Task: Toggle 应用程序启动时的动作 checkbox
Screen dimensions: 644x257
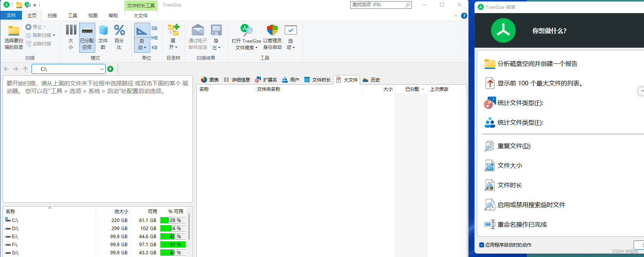Action: [482, 245]
